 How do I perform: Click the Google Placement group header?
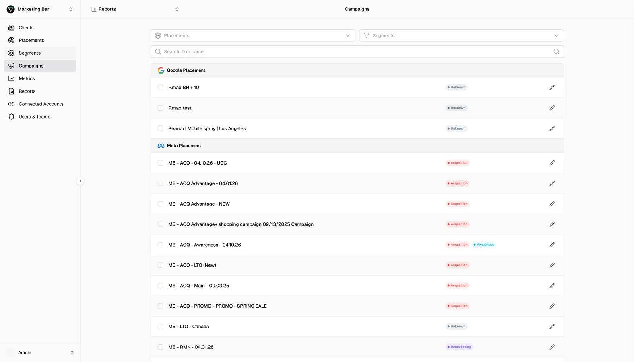[357, 70]
